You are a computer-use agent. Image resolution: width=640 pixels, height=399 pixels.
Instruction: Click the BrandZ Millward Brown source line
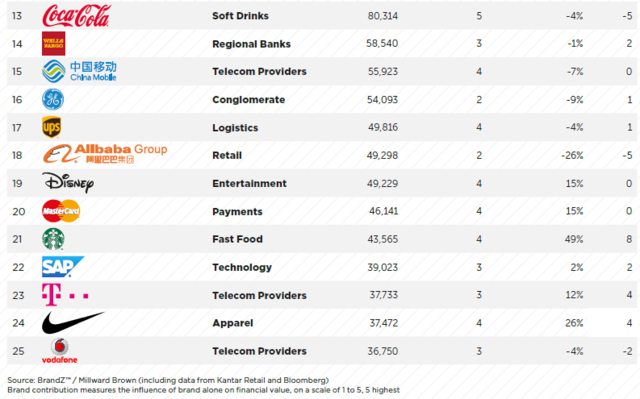point(168,380)
